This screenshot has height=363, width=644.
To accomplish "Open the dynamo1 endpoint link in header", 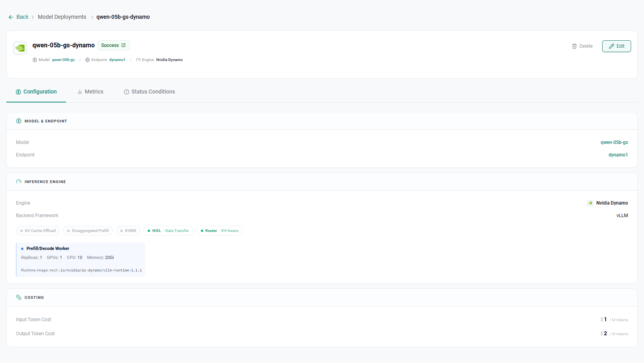I will click(117, 60).
